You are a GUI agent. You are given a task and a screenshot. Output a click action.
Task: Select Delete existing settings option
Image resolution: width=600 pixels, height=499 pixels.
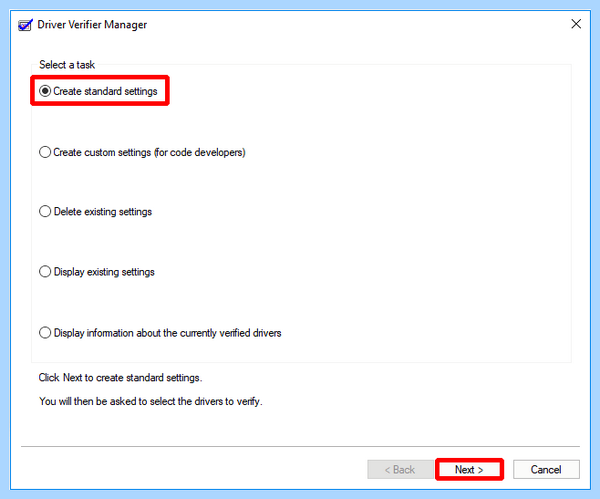96,212
